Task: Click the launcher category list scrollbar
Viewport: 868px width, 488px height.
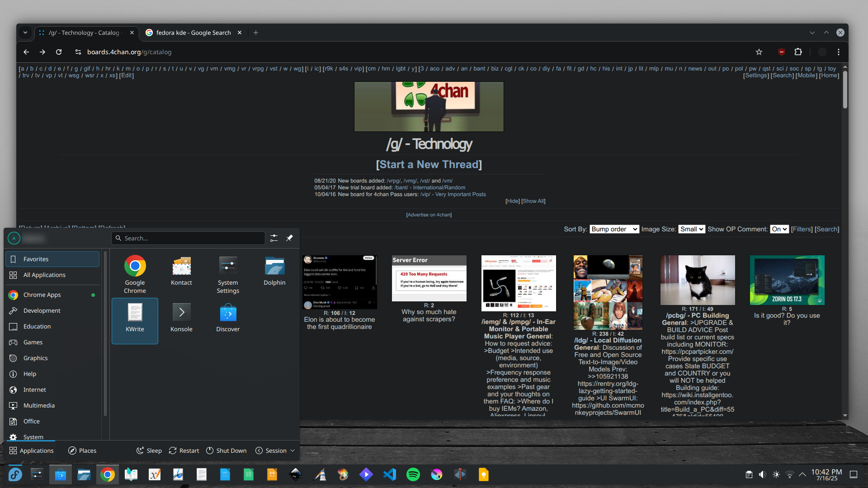Action: pos(105,333)
